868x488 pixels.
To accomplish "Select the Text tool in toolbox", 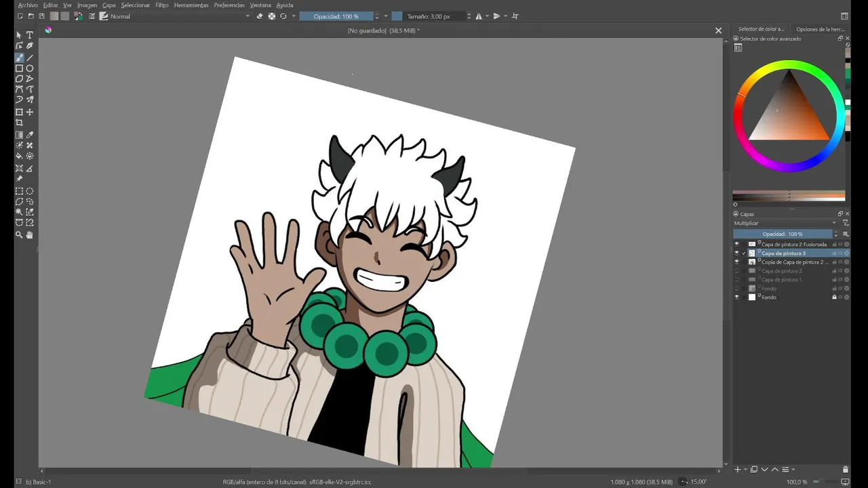I will coord(30,35).
